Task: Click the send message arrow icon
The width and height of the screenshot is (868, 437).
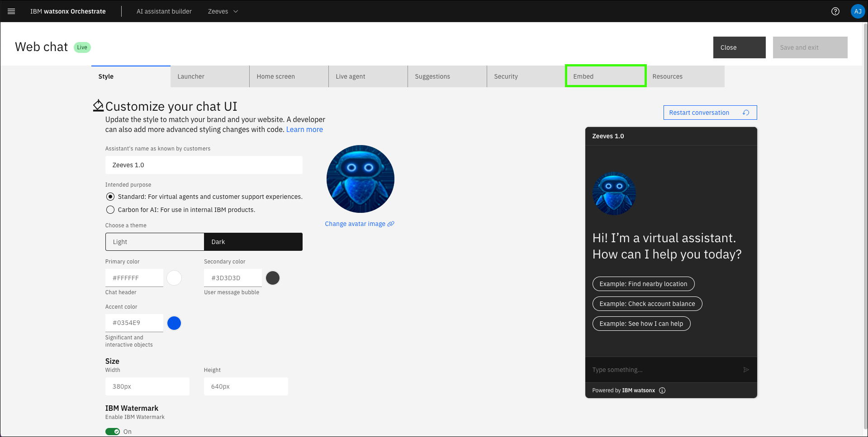Action: (746, 370)
